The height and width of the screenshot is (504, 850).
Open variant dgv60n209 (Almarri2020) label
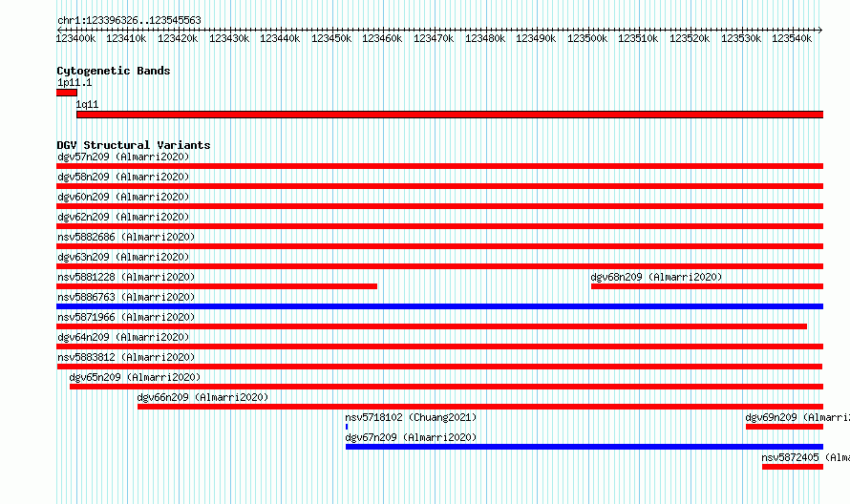[123, 197]
